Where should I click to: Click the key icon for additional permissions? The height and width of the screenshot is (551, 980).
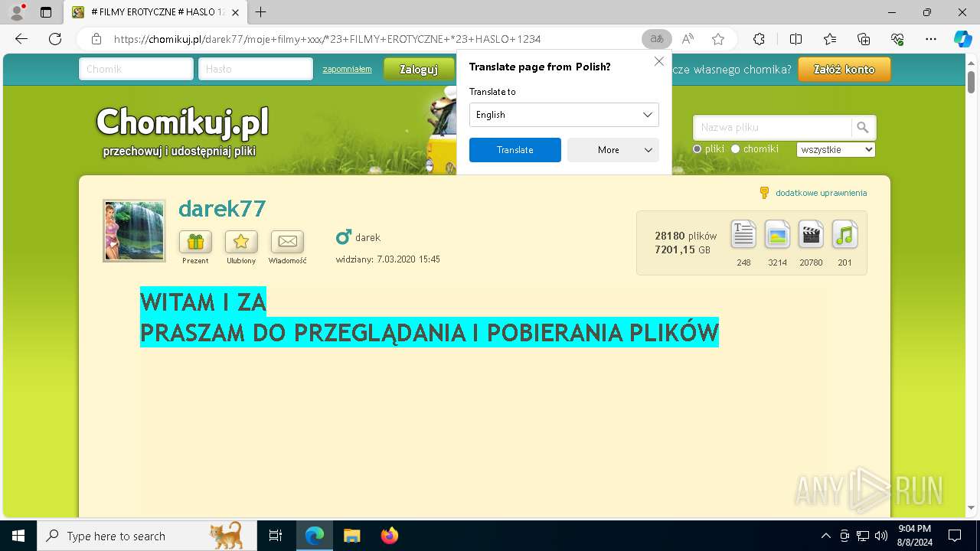(x=763, y=193)
